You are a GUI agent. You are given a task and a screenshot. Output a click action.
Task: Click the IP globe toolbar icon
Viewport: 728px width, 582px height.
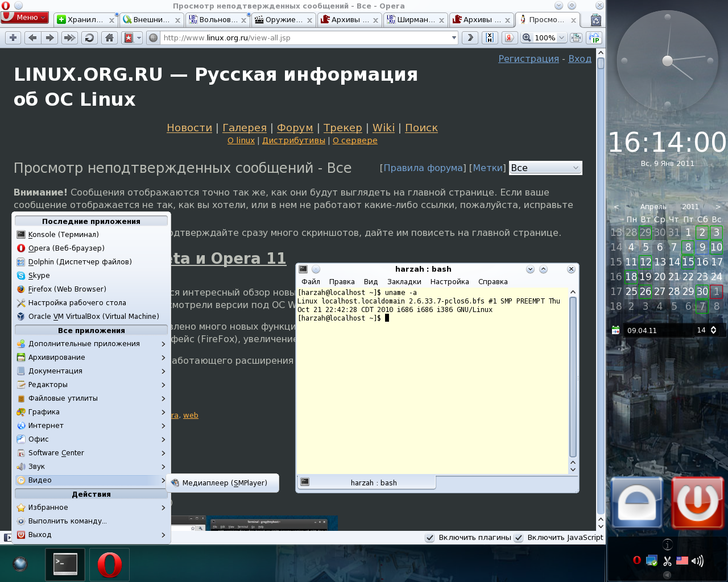595,38
